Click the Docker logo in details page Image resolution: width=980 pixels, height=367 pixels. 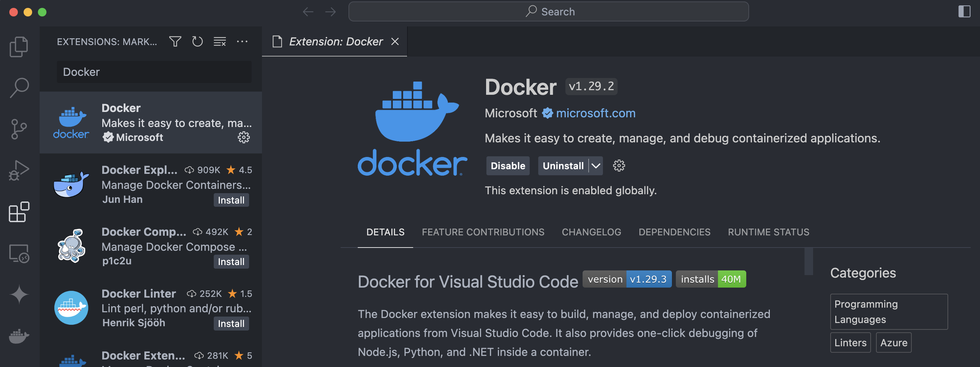coord(412,129)
